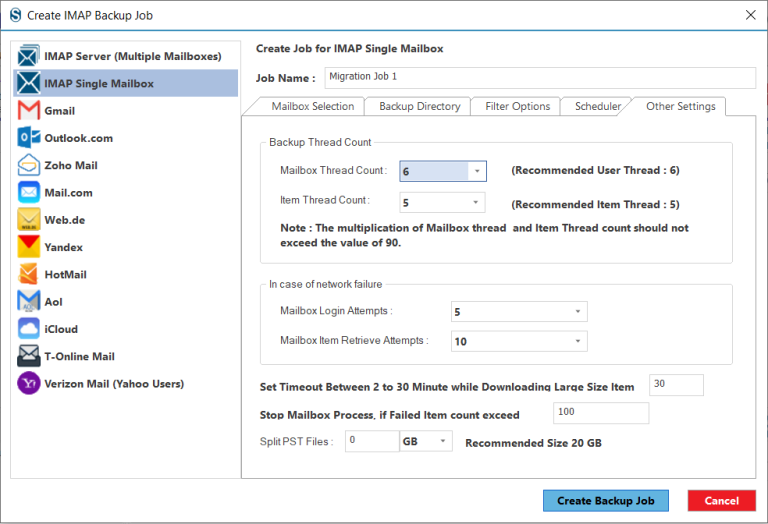Expand the Mailbox Thread Count dropdown
The width and height of the screenshot is (768, 524).
(477, 171)
